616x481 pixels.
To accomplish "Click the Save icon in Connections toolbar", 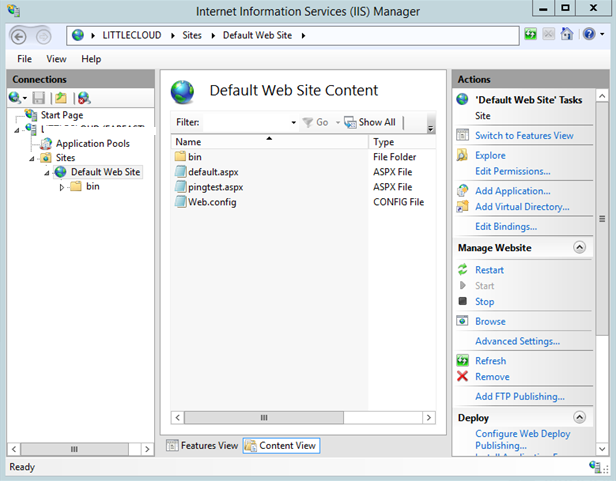I will 39,98.
